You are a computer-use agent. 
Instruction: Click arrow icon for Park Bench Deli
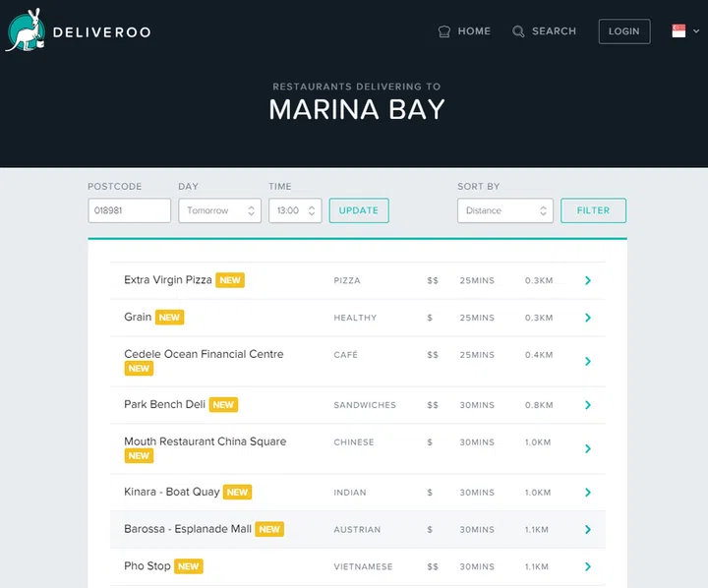pyautogui.click(x=588, y=405)
